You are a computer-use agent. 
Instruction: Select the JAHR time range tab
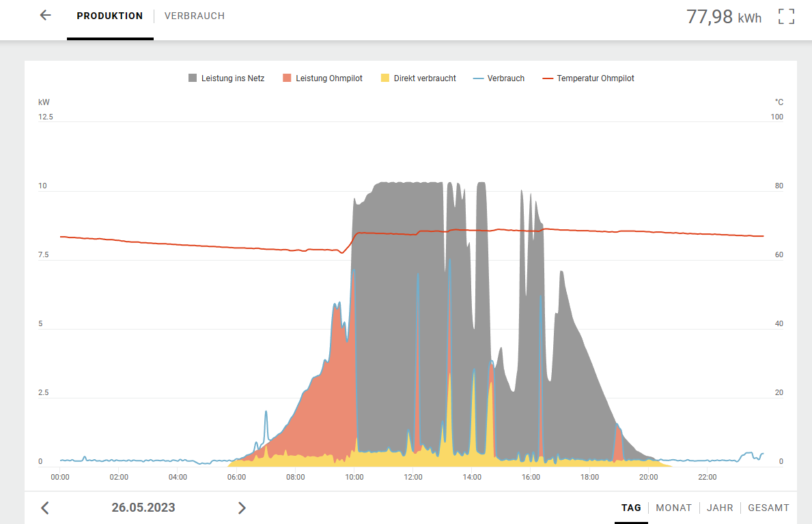(x=720, y=508)
